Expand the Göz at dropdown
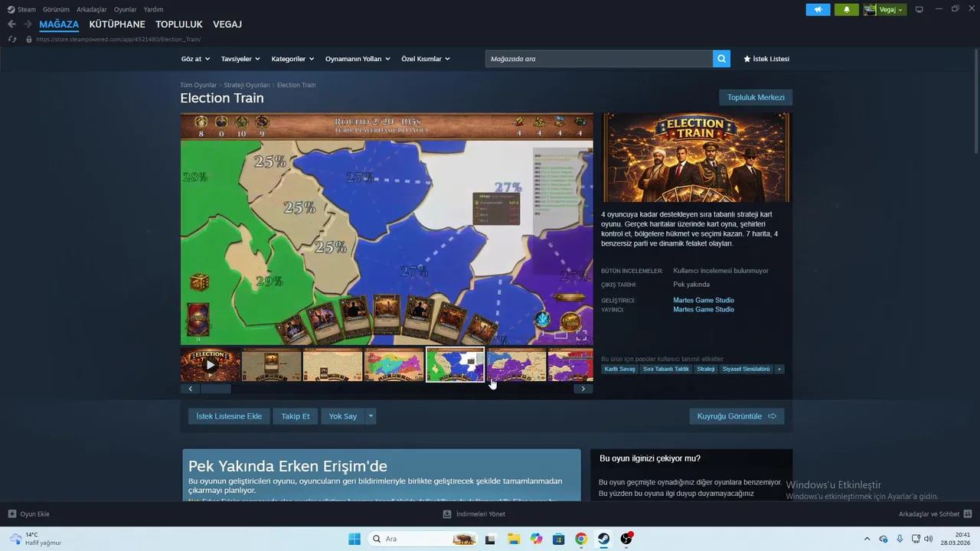This screenshot has height=551, width=980. (195, 59)
